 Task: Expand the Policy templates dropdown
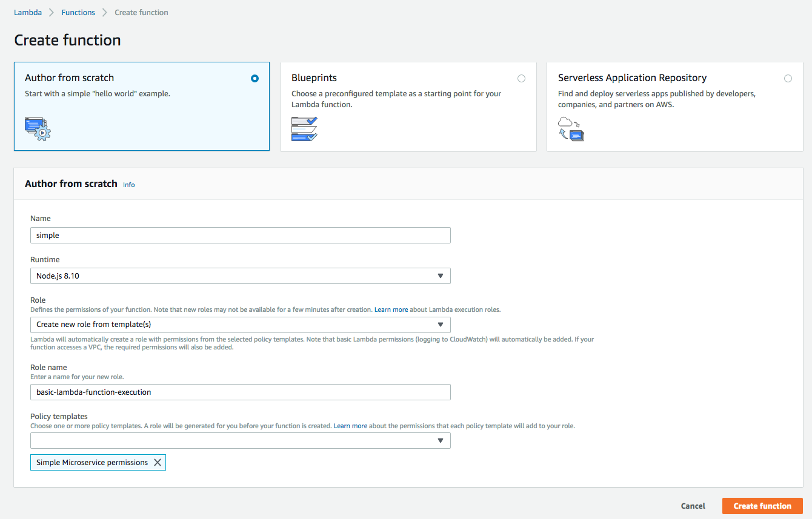point(241,441)
